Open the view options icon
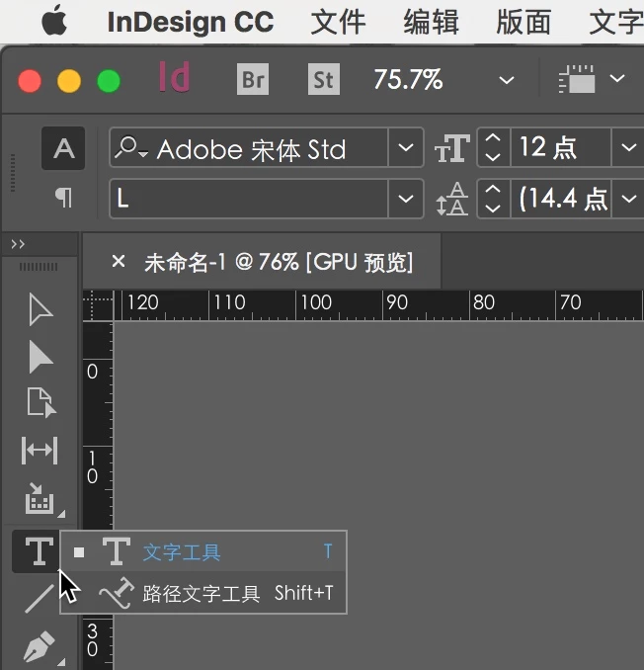 (577, 79)
